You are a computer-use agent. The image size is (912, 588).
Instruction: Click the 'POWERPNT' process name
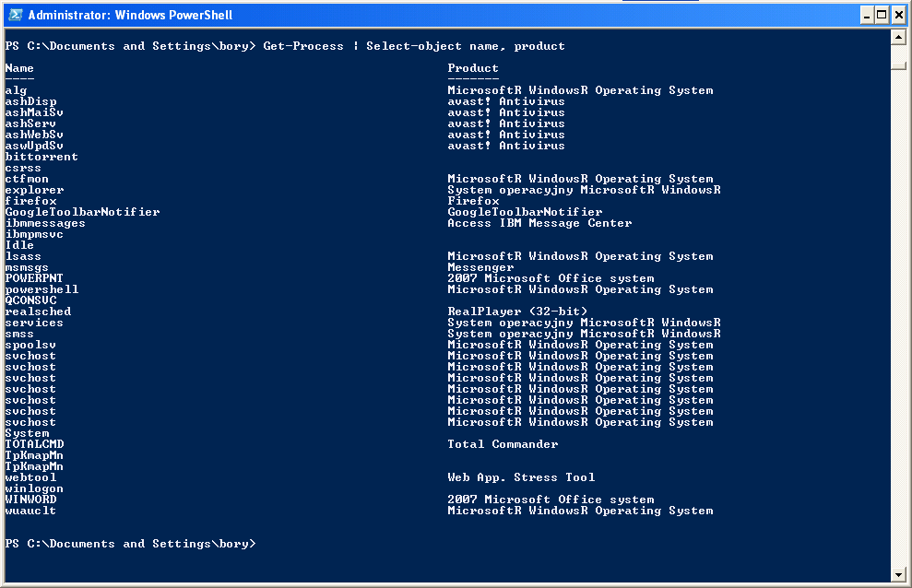(34, 278)
